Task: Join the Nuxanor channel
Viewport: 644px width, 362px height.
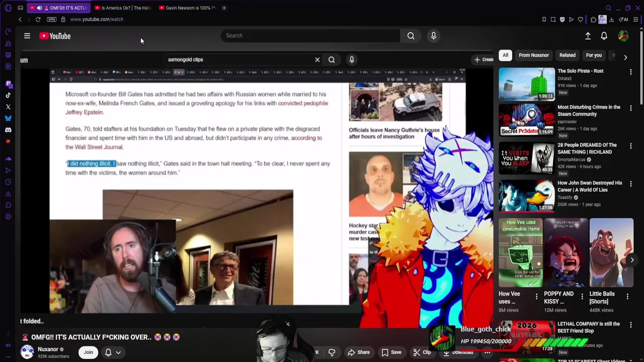Action: 88,352
